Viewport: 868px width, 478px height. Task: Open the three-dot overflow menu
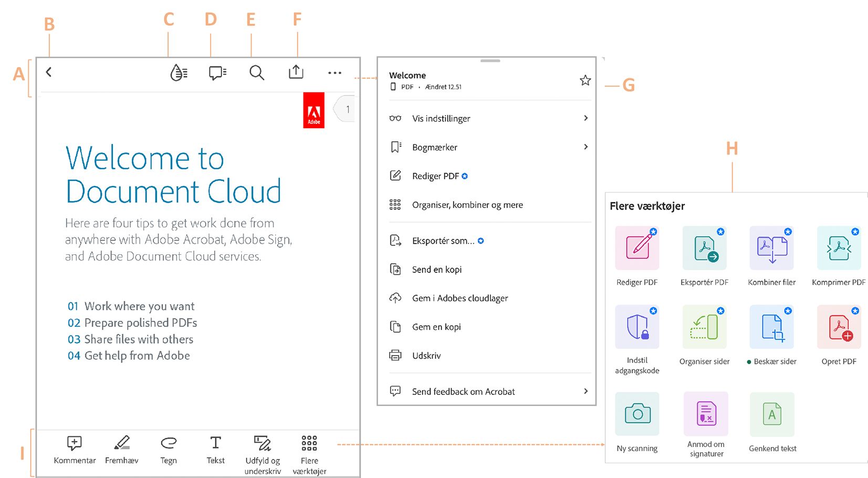point(334,72)
